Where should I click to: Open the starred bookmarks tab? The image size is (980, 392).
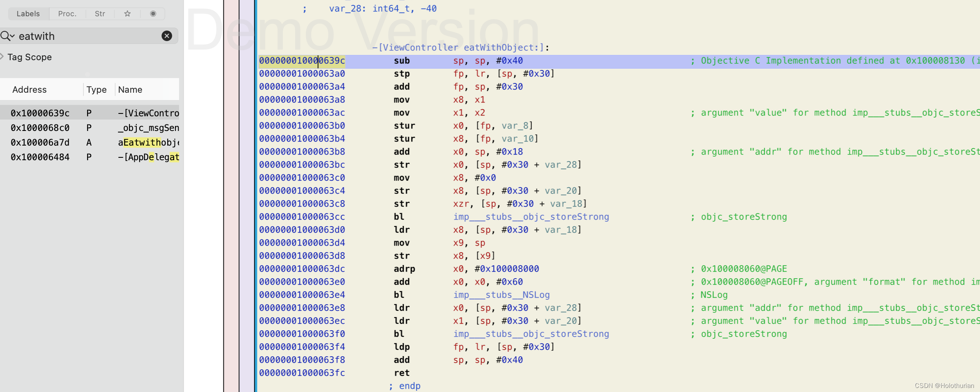point(127,13)
